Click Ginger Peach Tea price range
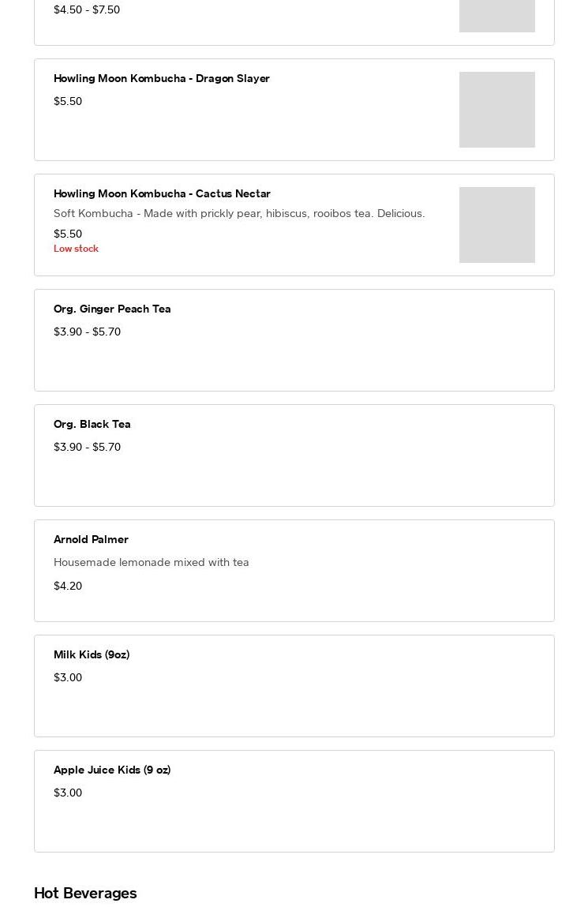The height and width of the screenshot is (907, 588). point(87,332)
